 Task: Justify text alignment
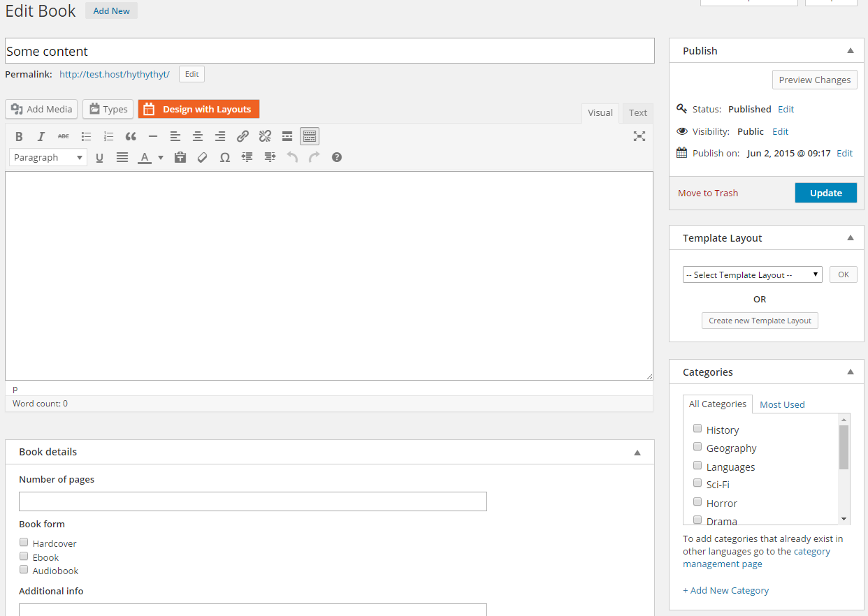[122, 157]
